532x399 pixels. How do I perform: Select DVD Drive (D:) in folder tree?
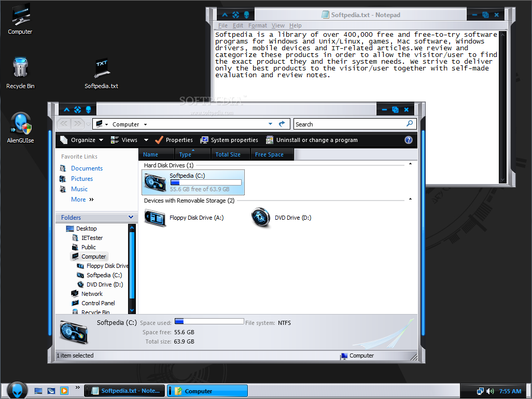tap(100, 285)
